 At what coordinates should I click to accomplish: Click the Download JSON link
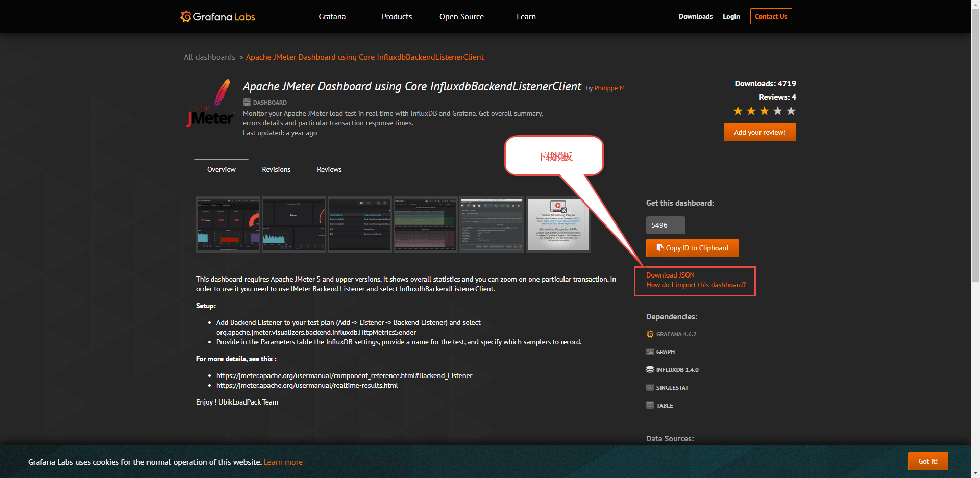click(x=670, y=275)
